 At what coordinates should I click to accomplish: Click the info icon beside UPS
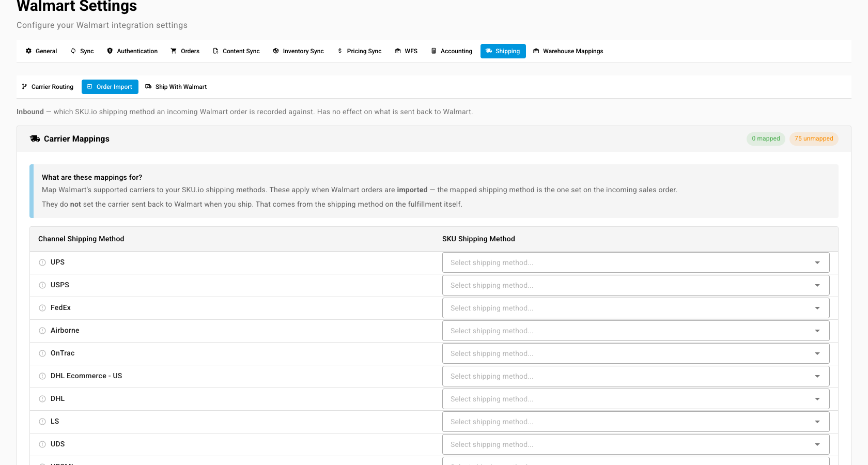[x=42, y=262]
